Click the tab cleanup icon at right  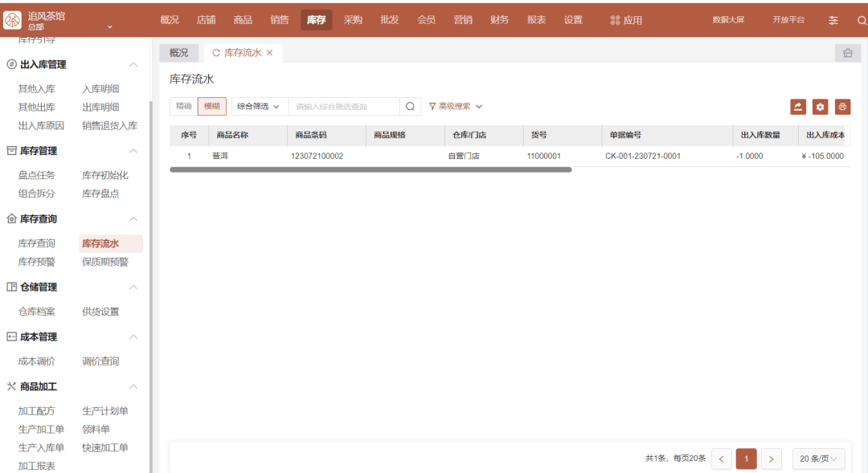point(847,53)
